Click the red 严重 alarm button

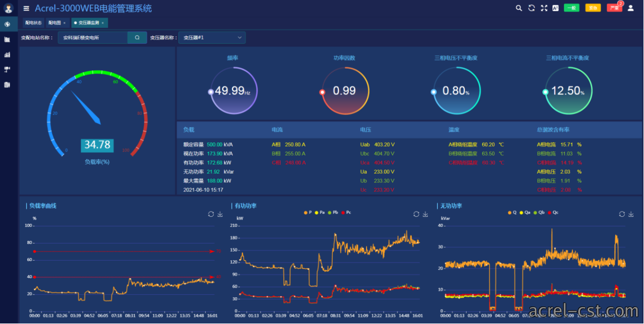coord(614,8)
